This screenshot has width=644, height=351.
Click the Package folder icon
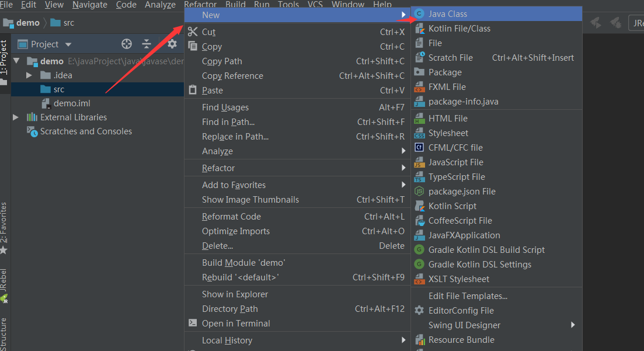pyautogui.click(x=419, y=72)
